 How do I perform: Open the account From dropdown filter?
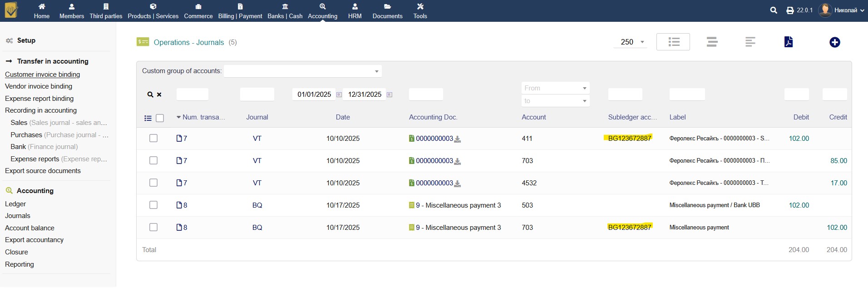(x=555, y=88)
